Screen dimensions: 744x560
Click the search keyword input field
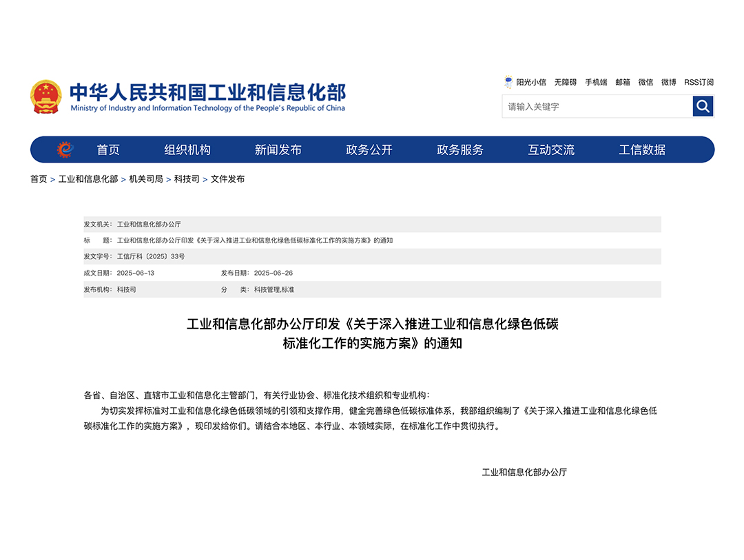click(x=597, y=107)
